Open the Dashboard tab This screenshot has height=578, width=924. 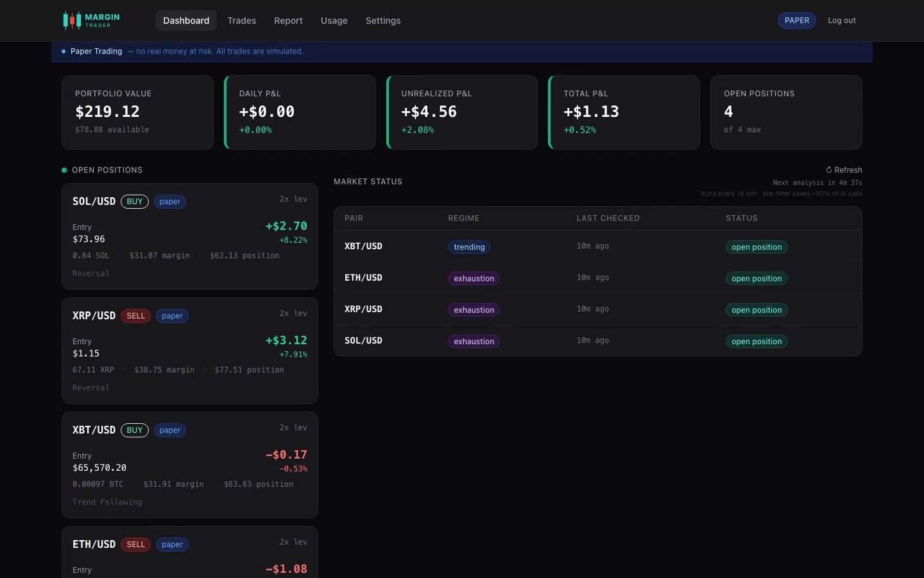click(186, 21)
